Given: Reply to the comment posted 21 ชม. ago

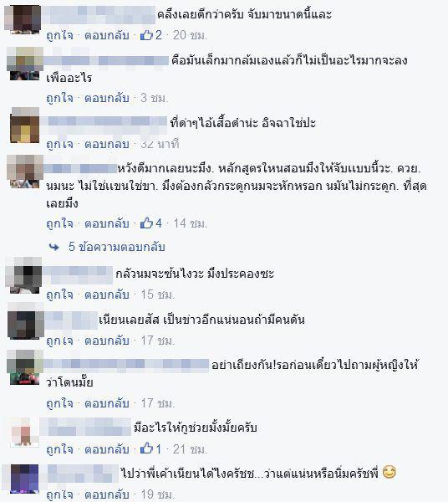Looking at the screenshot, I should pyautogui.click(x=107, y=449).
